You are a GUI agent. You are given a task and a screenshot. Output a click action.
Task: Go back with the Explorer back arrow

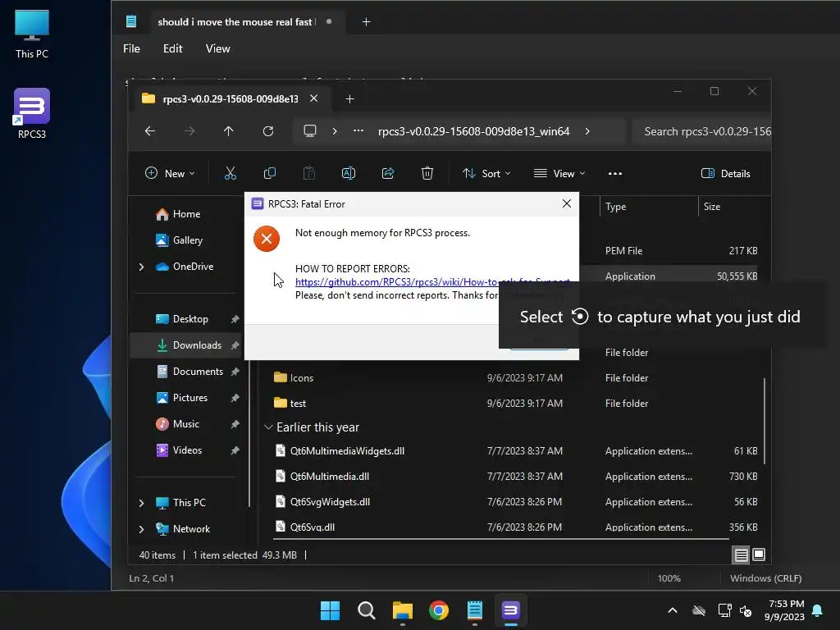(x=150, y=131)
